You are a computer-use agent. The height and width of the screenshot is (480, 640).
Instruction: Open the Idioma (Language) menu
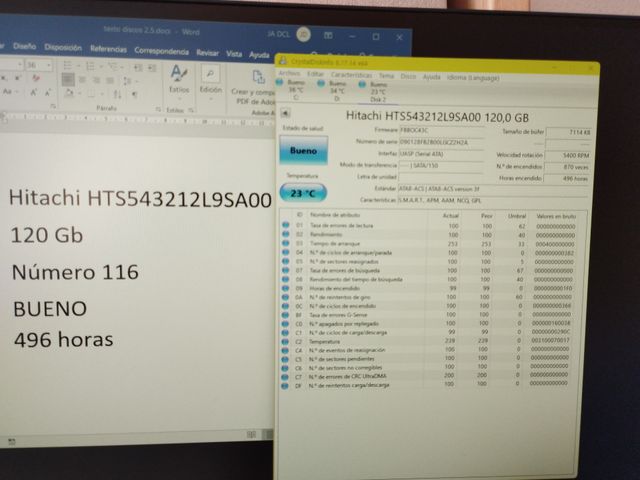pos(473,77)
